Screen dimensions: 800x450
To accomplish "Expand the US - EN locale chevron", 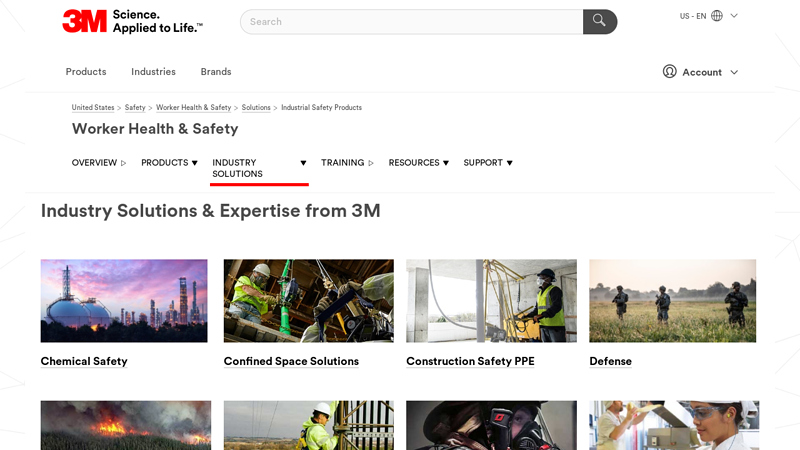I will (734, 16).
